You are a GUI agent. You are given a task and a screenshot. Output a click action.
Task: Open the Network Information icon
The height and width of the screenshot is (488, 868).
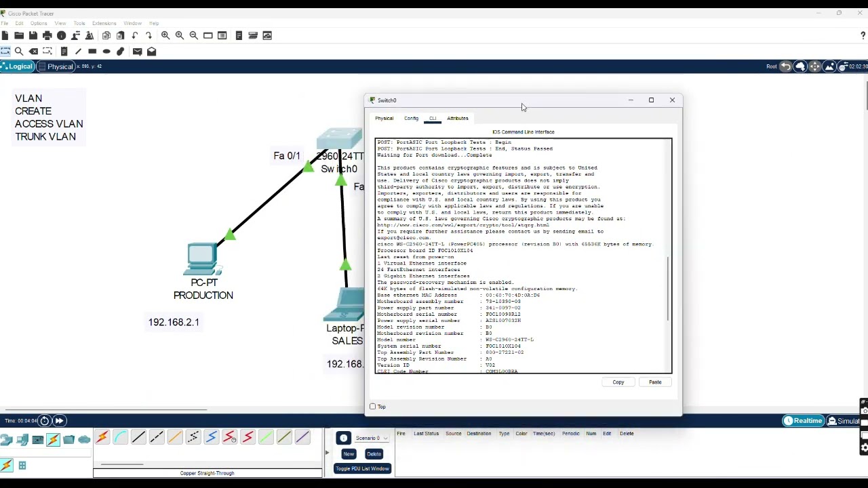coord(62,35)
